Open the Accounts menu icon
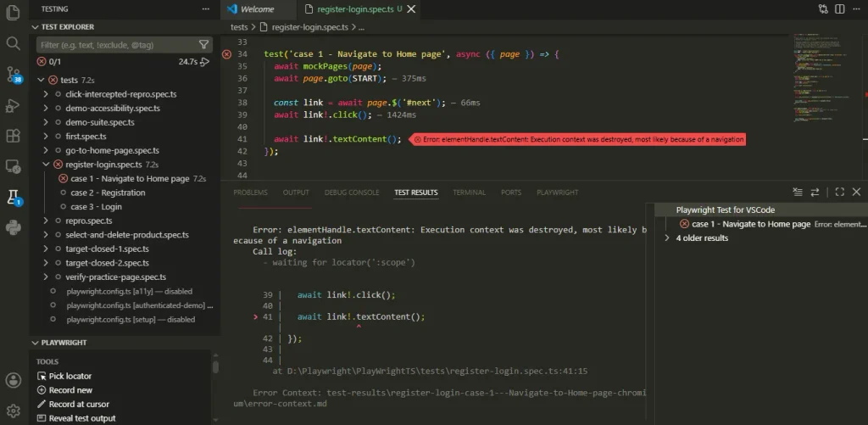Viewport: 868px width, 425px height. [x=13, y=380]
